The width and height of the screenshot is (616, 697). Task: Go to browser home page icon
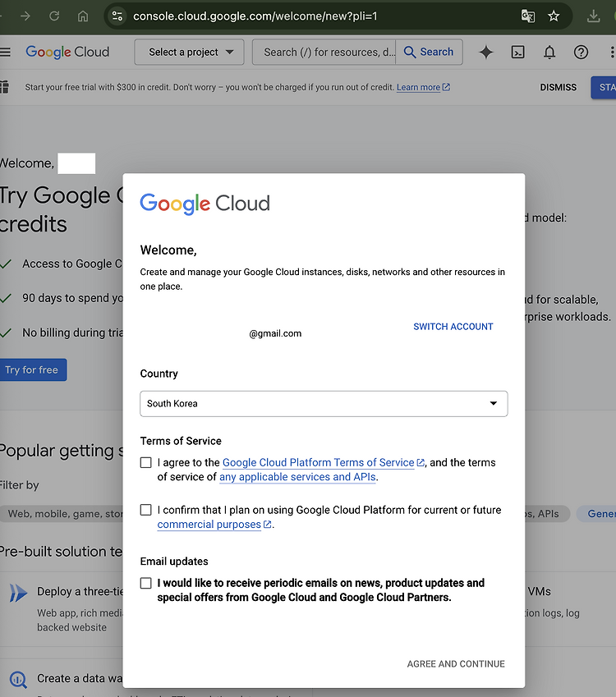(x=83, y=16)
